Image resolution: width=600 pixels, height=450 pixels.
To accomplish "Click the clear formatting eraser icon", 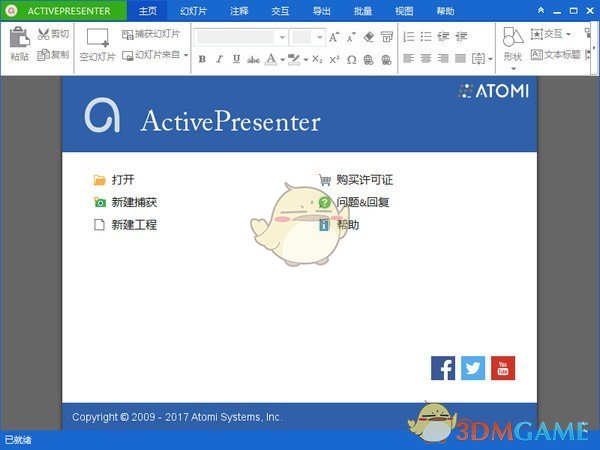I will coord(368,37).
